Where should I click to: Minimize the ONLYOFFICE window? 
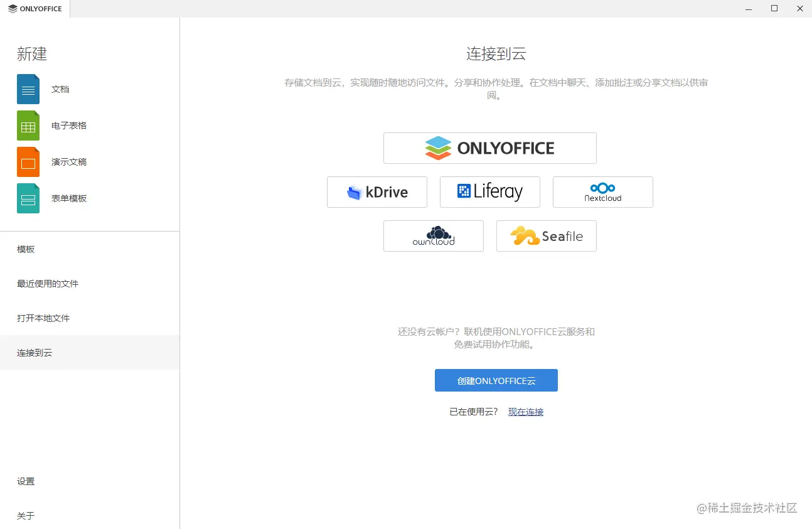(749, 9)
